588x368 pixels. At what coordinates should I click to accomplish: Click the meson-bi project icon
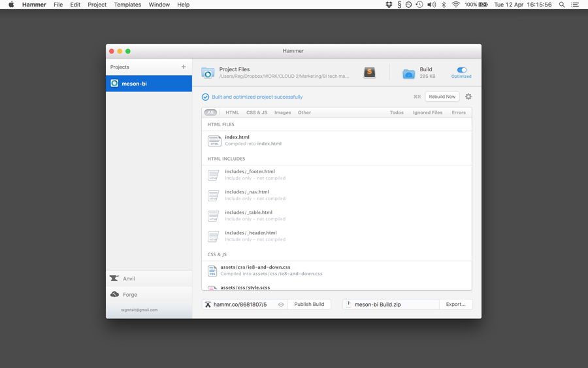(x=114, y=83)
